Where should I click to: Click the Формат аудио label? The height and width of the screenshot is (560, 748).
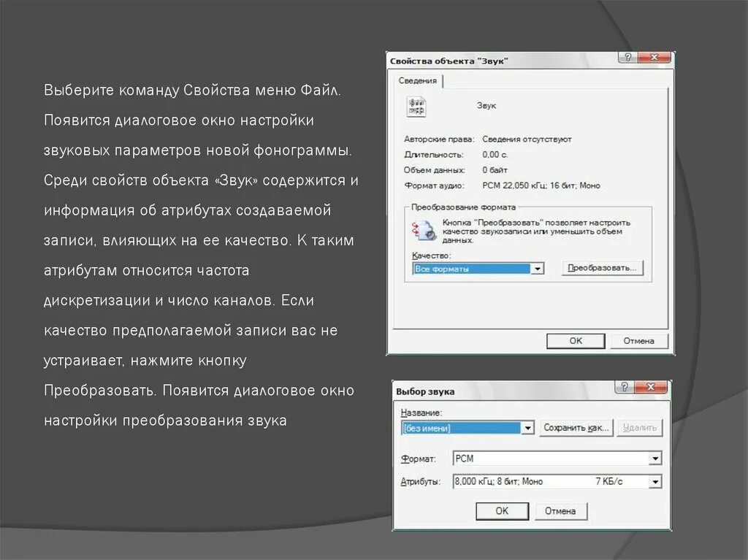tap(434, 185)
